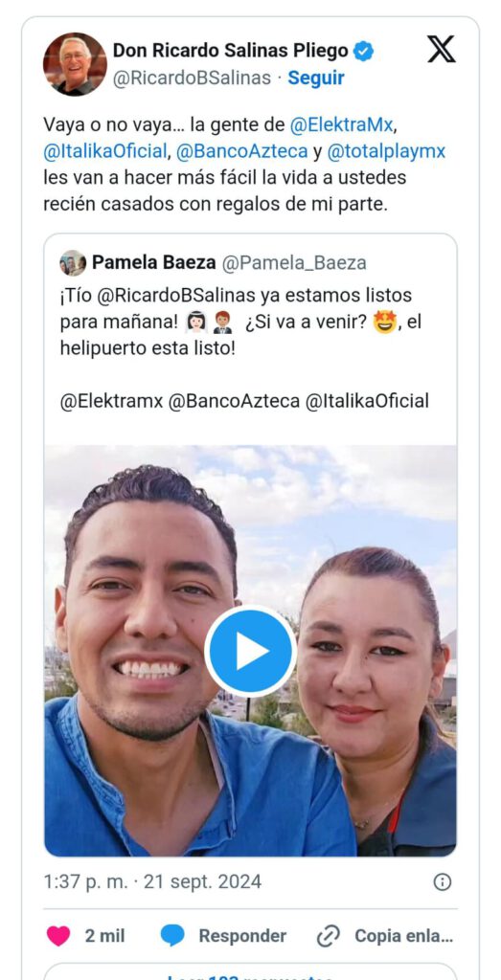Open Ricardo Salinas profile avatar
Image resolution: width=501 pixels, height=980 pixels.
pyautogui.click(x=75, y=64)
